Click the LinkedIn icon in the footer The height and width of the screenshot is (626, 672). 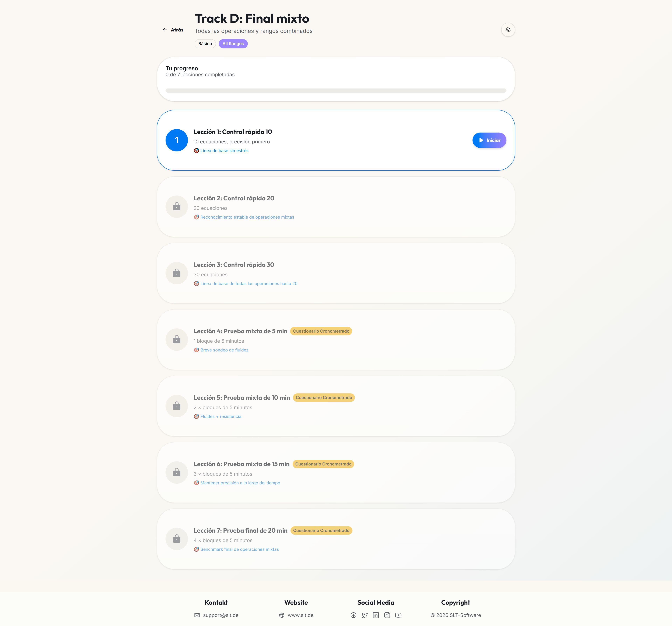coord(376,615)
